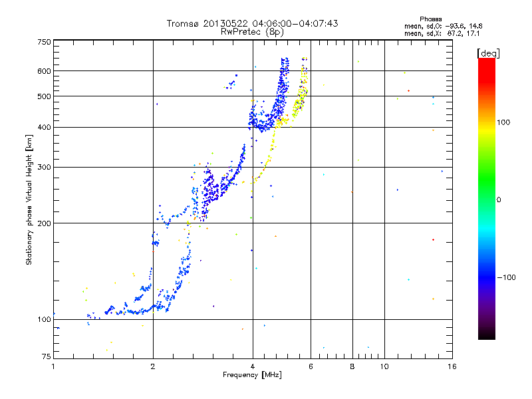Click the x-axis tick label '2'
The width and height of the screenshot is (532, 399).
pyautogui.click(x=153, y=366)
